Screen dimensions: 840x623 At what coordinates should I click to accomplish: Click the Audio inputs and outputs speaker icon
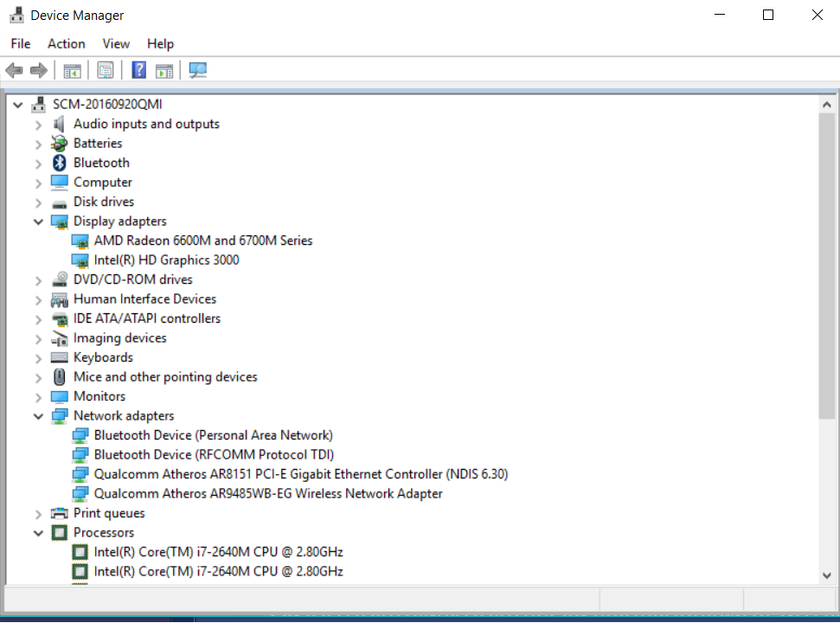tap(60, 124)
